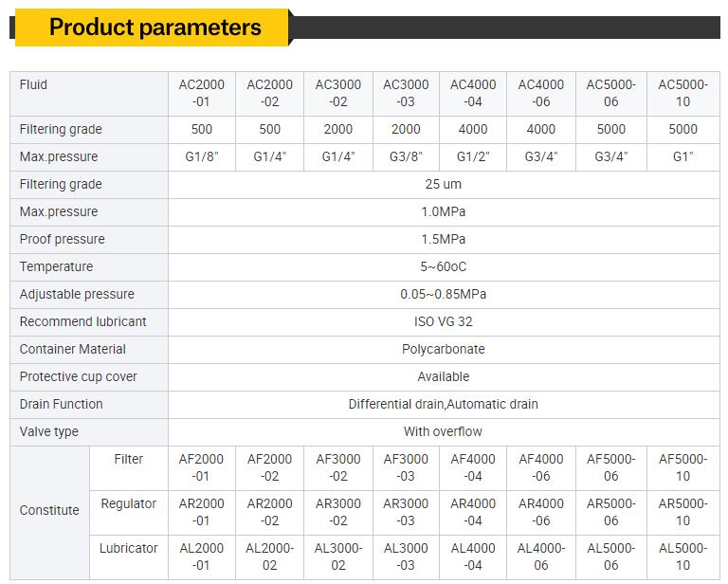Click the Lubricator sub-row label
Image resolution: width=728 pixels, height=584 pixels.
[129, 548]
